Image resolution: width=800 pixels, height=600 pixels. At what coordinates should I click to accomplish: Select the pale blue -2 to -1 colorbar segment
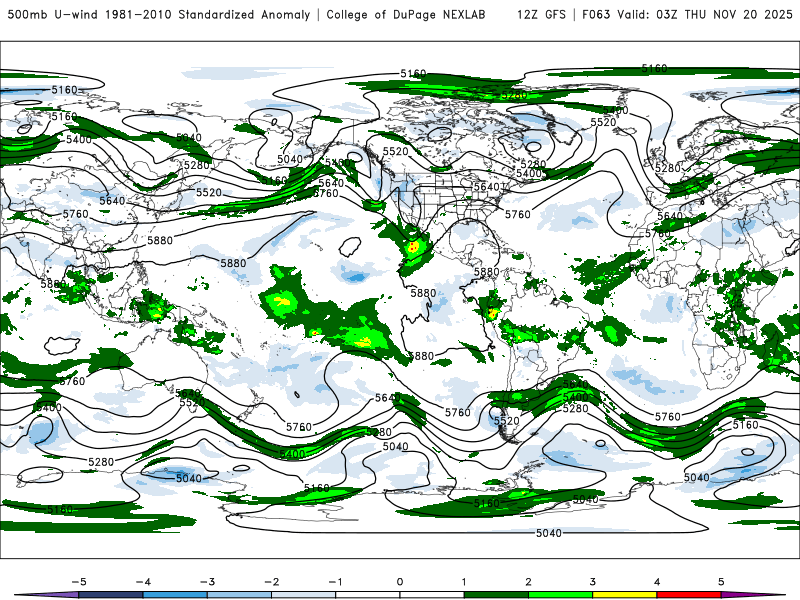pos(304,595)
